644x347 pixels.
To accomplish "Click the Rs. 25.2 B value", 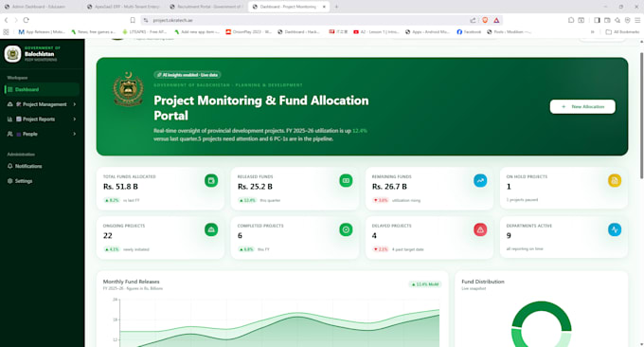I will tap(255, 187).
